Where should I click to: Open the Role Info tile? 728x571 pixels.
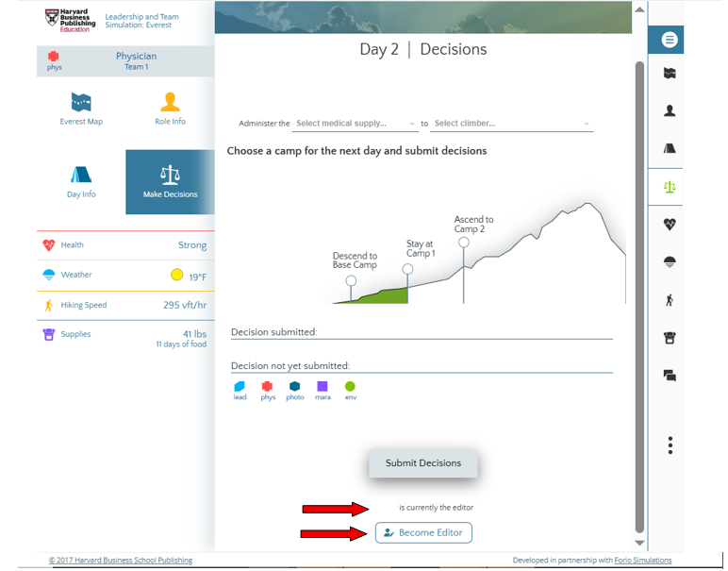pos(170,109)
